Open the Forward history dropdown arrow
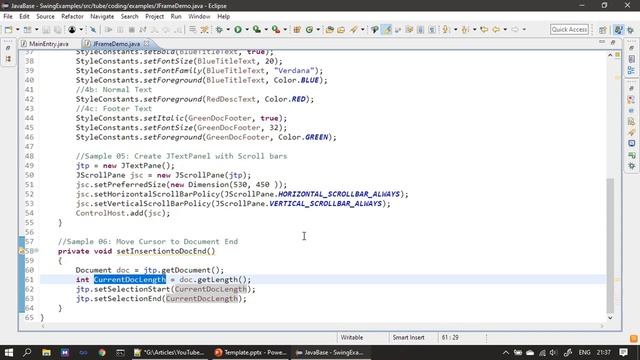This screenshot has width=640, height=360. [x=524, y=29]
